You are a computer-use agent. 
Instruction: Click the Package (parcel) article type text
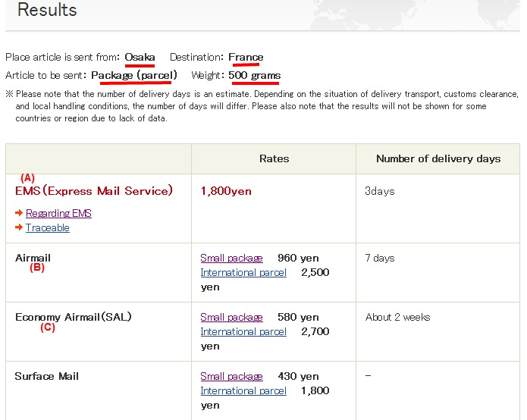(x=134, y=75)
